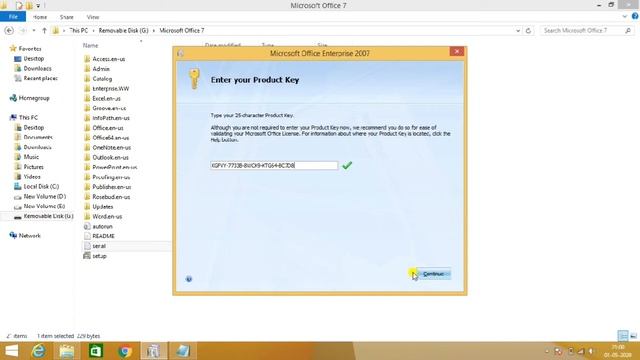Click the Explorer forward arrow

(22, 31)
